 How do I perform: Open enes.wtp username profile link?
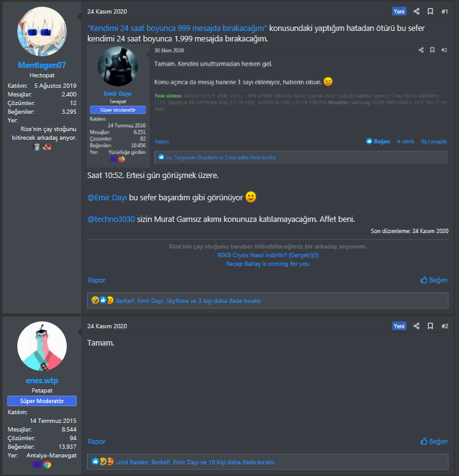click(42, 380)
